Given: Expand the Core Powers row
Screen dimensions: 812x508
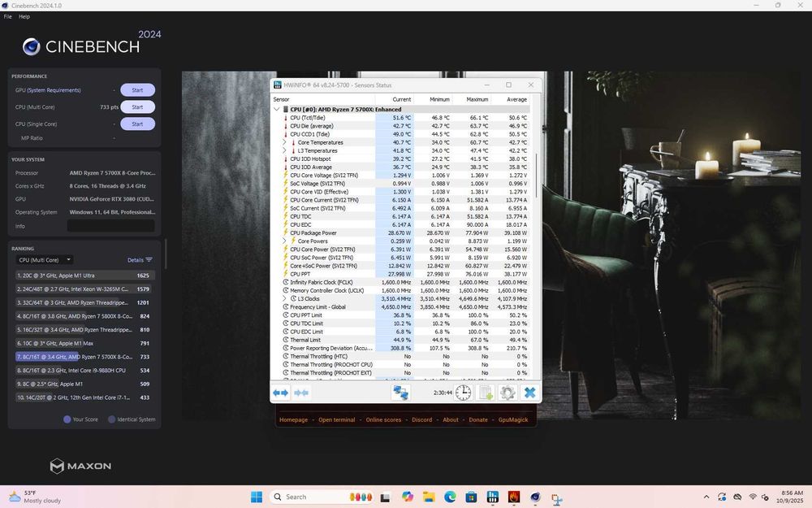Looking at the screenshot, I should (x=284, y=241).
